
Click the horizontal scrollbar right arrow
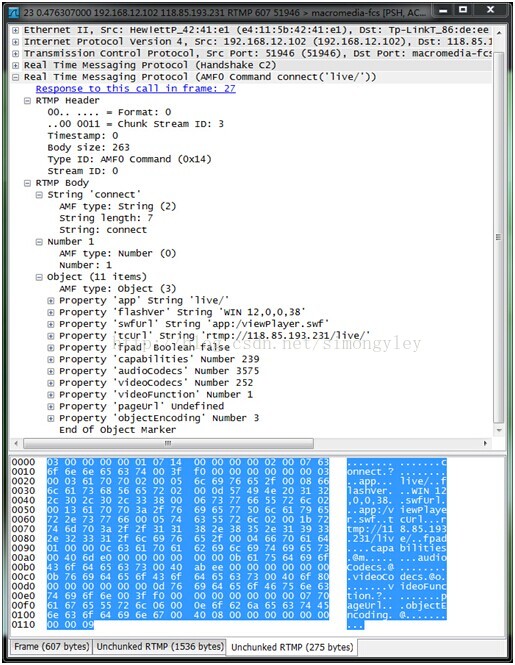[485, 444]
